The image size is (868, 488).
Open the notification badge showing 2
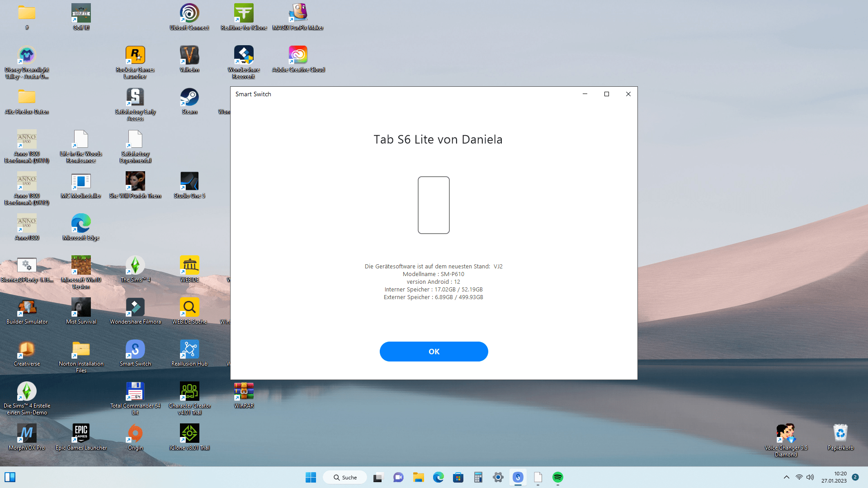[855, 477]
